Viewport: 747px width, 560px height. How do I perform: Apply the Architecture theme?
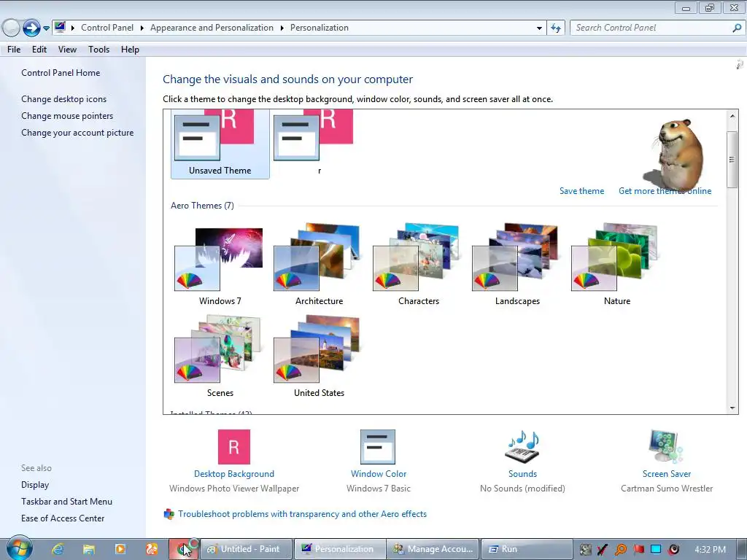pos(319,265)
